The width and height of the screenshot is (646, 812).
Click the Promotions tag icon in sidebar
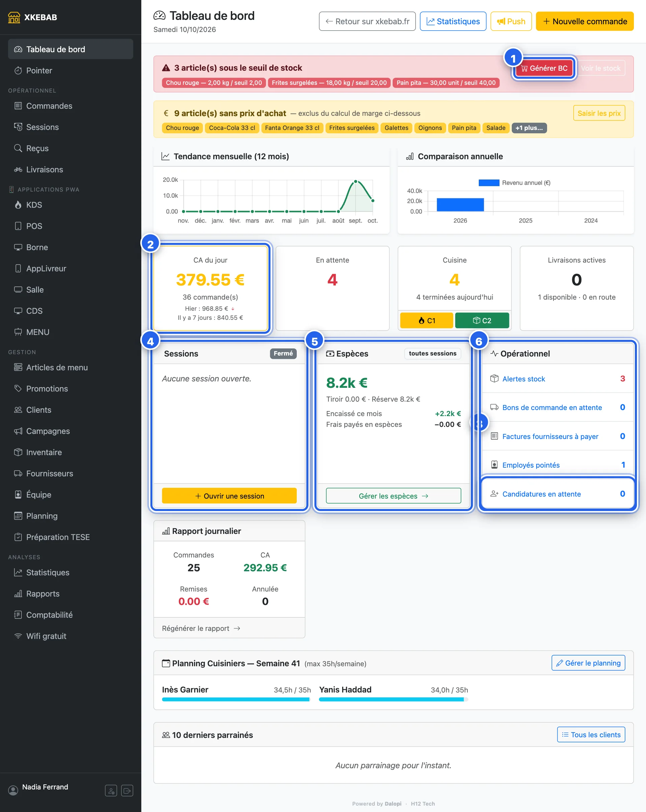[18, 389]
